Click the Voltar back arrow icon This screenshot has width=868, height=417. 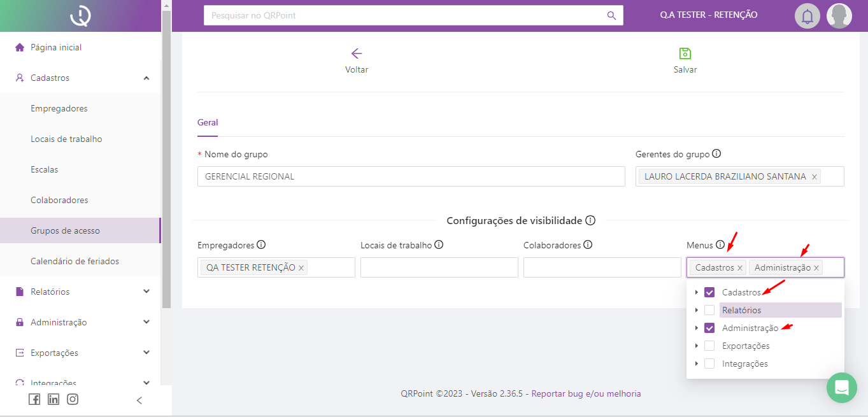[357, 53]
